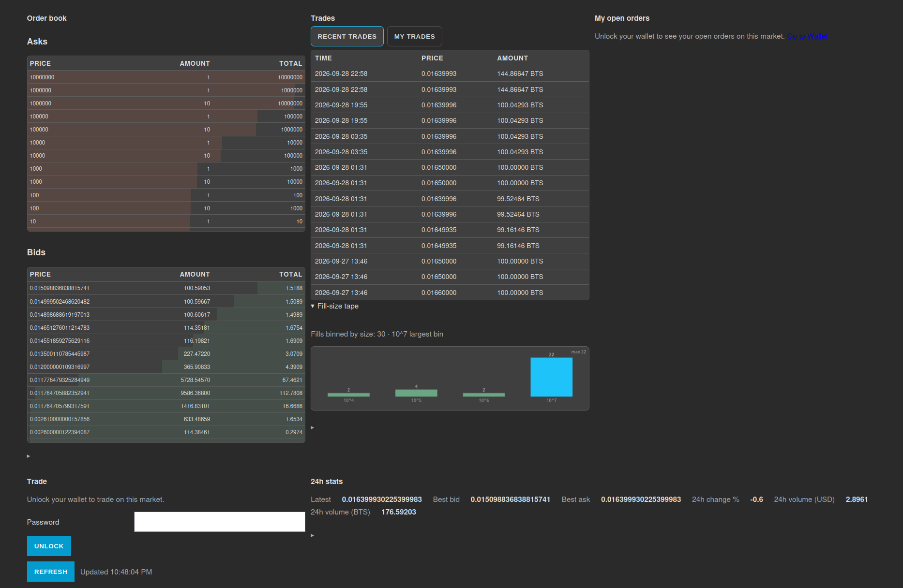Image resolution: width=903 pixels, height=588 pixels.
Task: Select ask row priced 10 amount 1
Action: click(x=166, y=221)
